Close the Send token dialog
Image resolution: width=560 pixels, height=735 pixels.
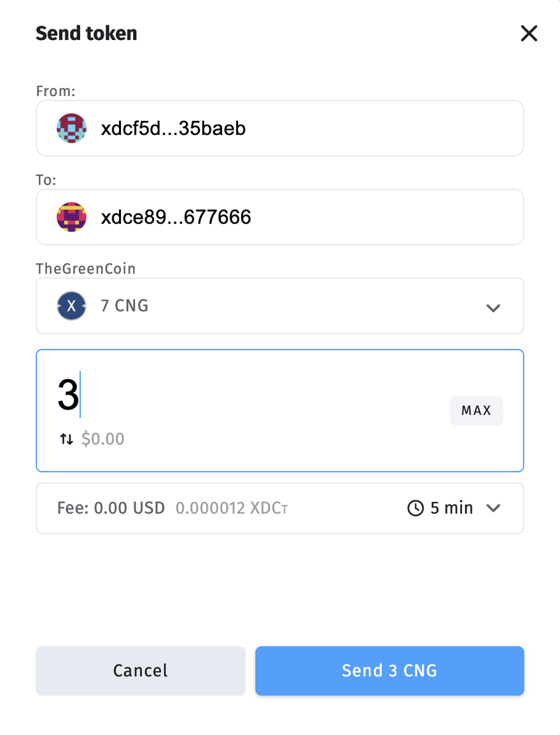coord(529,34)
